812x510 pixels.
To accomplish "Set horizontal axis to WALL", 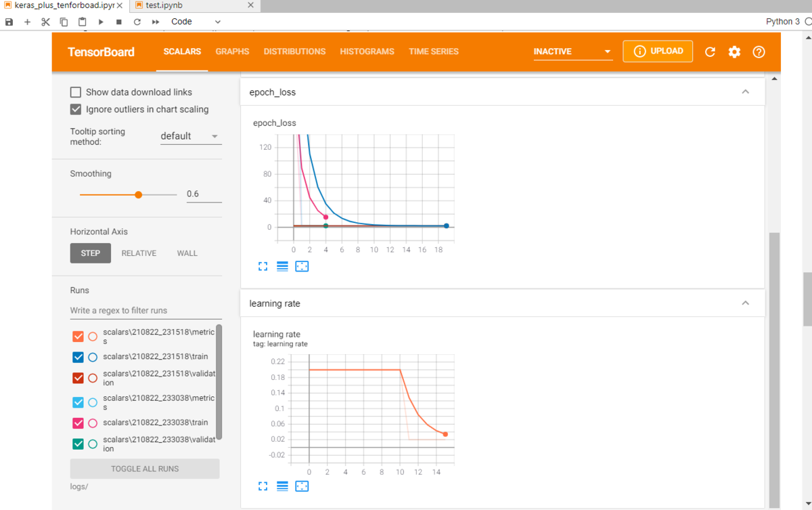I will [187, 253].
